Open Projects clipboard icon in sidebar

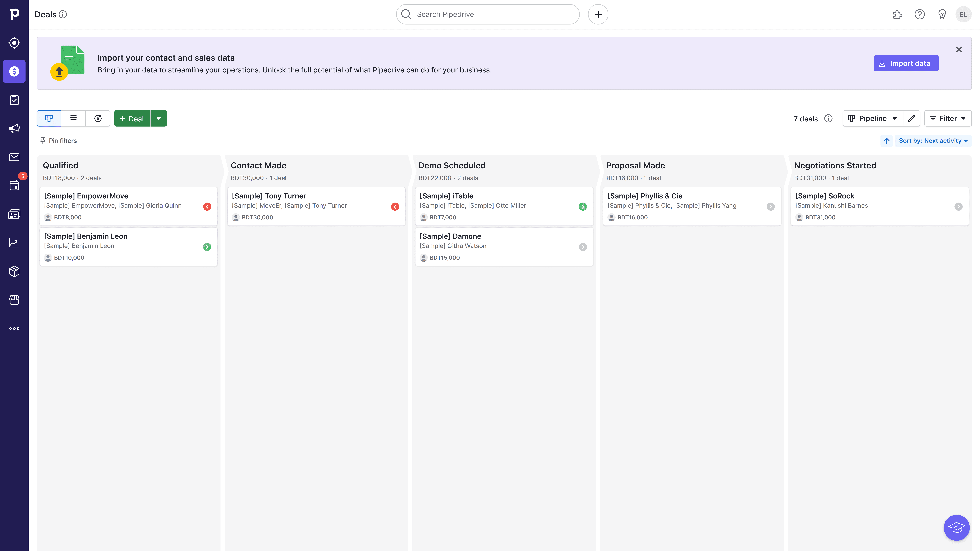click(14, 100)
